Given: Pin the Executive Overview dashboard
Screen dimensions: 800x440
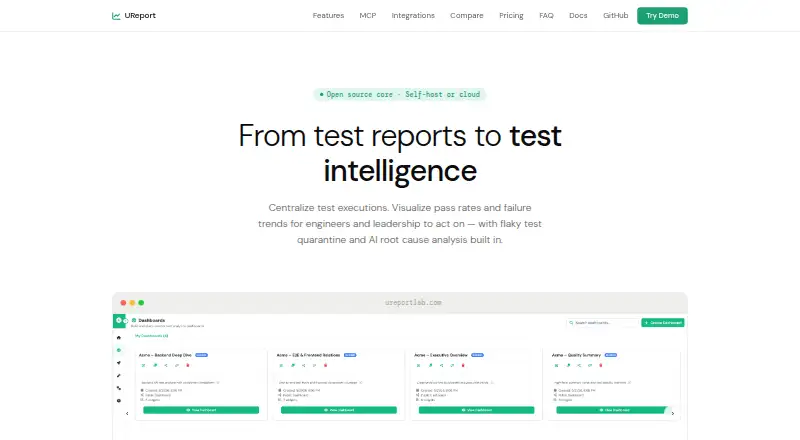Looking at the screenshot, I should tap(431, 365).
